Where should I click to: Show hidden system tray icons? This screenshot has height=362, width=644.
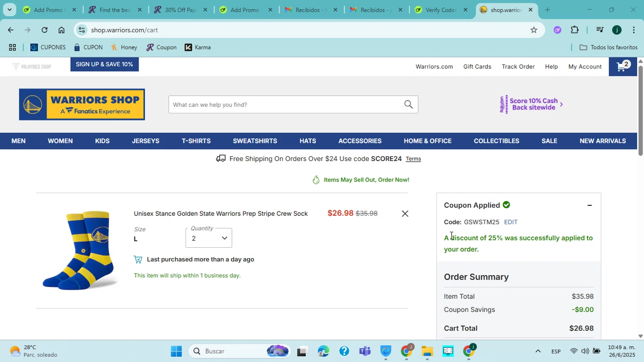(538, 351)
